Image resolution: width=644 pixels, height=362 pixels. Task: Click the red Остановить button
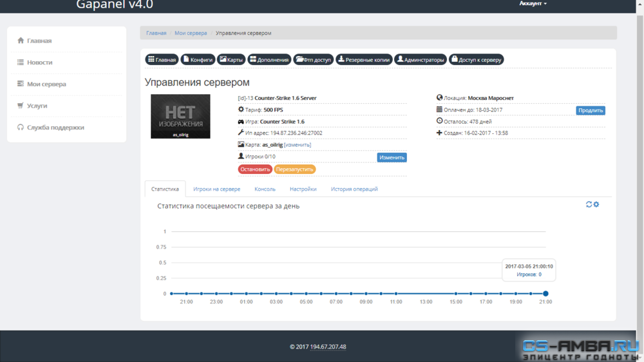click(255, 169)
